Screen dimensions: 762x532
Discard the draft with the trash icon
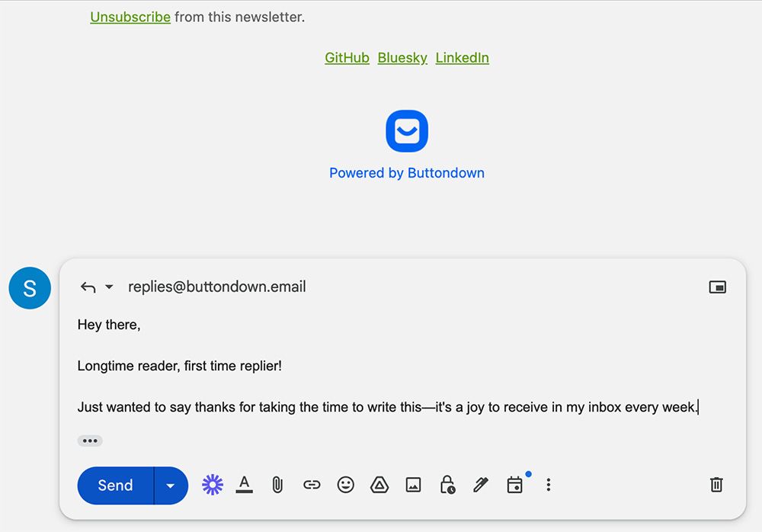click(716, 485)
